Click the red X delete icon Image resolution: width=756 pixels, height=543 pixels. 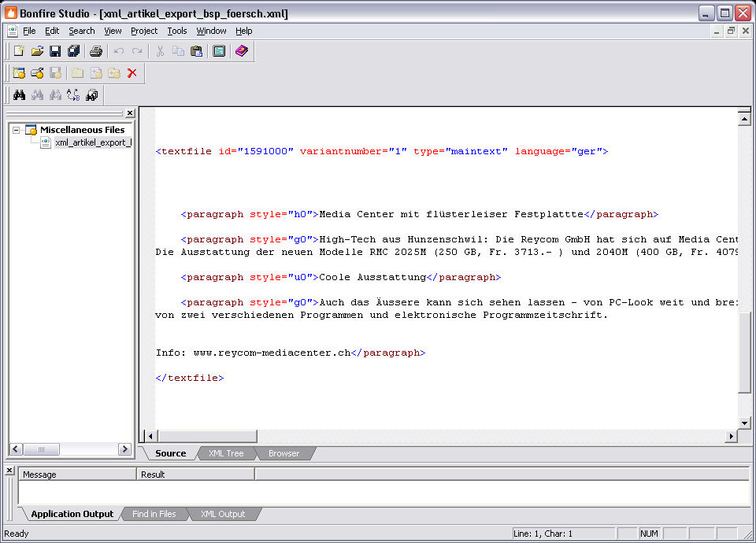tap(132, 72)
